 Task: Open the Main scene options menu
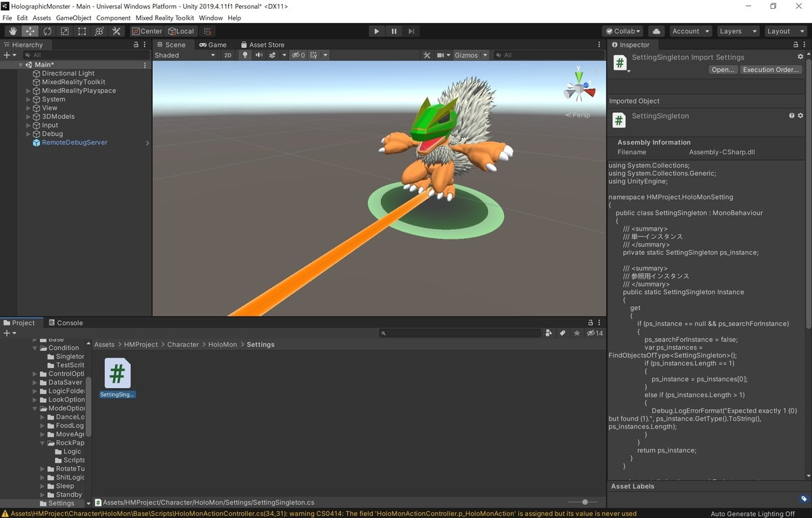pos(145,65)
